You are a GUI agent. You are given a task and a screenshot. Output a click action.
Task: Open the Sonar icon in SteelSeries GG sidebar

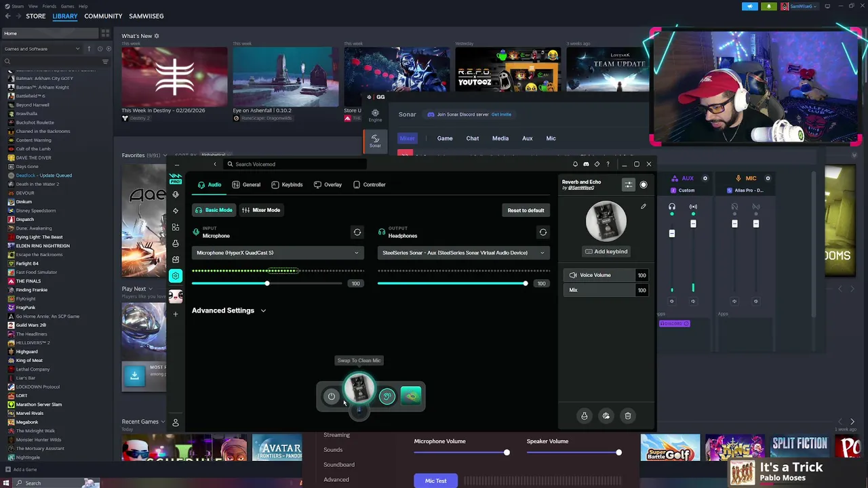(x=375, y=141)
